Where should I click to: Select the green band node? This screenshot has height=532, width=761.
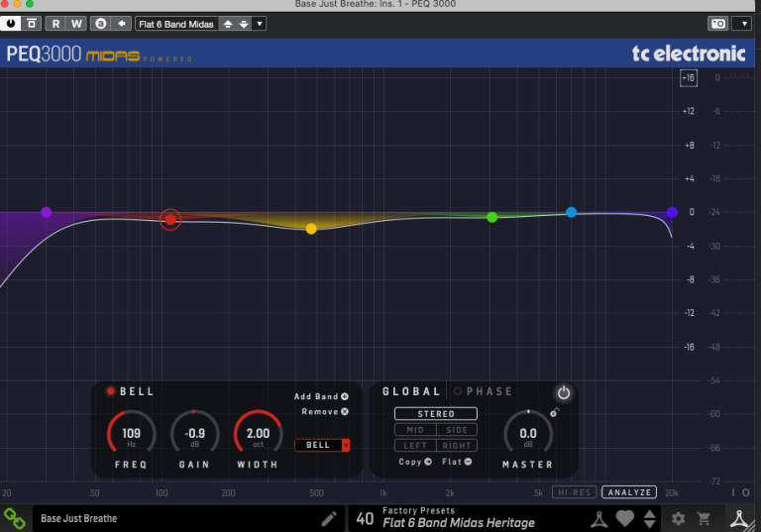tap(492, 217)
